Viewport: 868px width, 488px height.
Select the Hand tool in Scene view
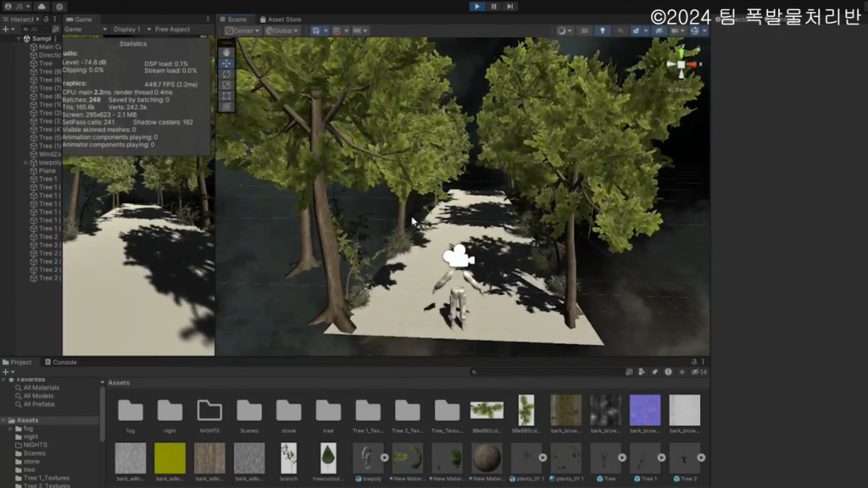(227, 53)
